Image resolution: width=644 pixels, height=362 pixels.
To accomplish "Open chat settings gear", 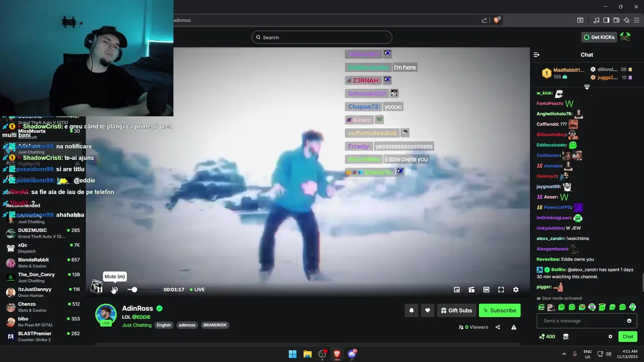I will coord(610,337).
